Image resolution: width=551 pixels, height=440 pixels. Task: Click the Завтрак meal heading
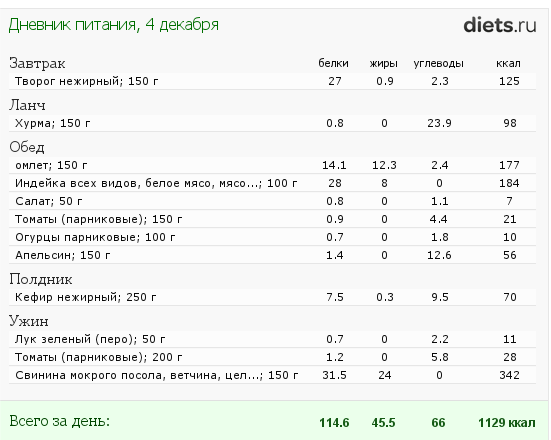(37, 63)
